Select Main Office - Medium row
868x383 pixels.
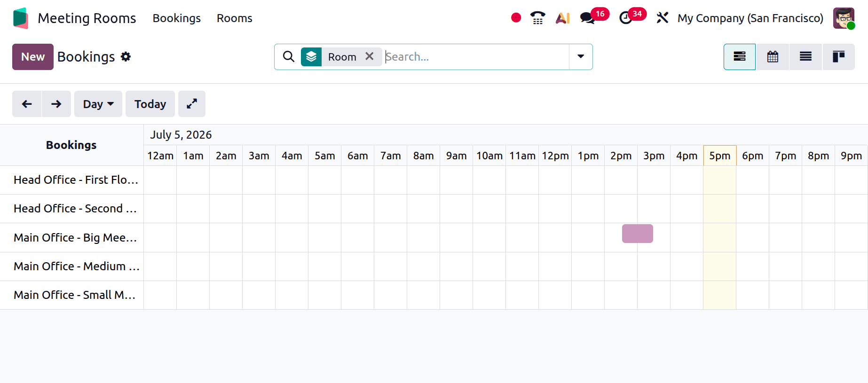click(71, 266)
